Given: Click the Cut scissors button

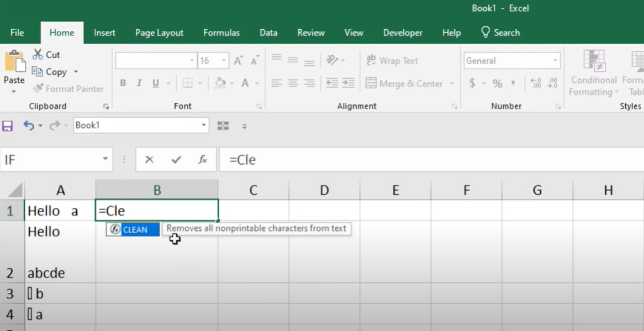Looking at the screenshot, I should (x=46, y=55).
